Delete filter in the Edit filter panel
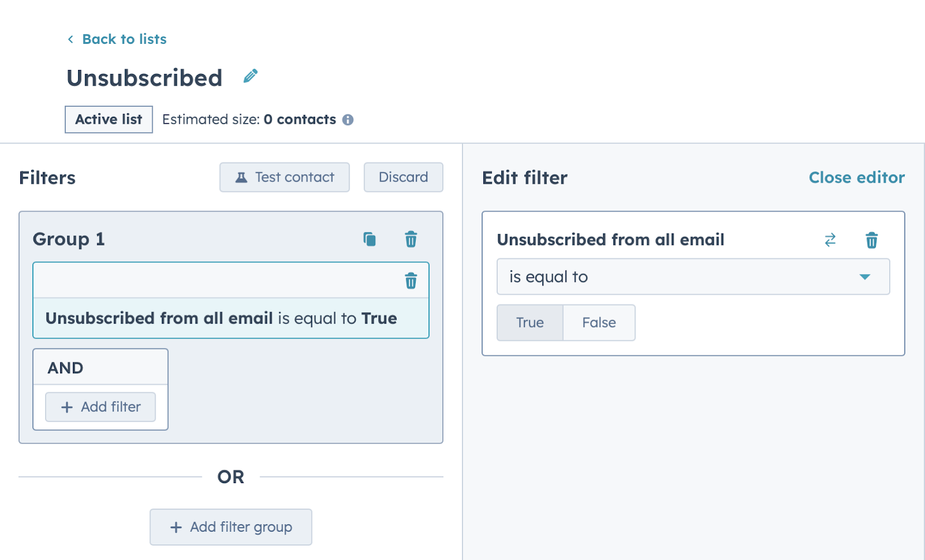This screenshot has height=560, width=925. 871,240
